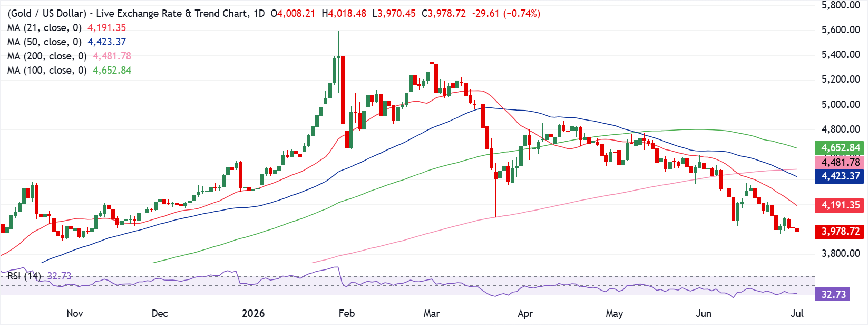Click the 2026 label on time axis
Screen dimensions: 868x330
click(x=253, y=313)
